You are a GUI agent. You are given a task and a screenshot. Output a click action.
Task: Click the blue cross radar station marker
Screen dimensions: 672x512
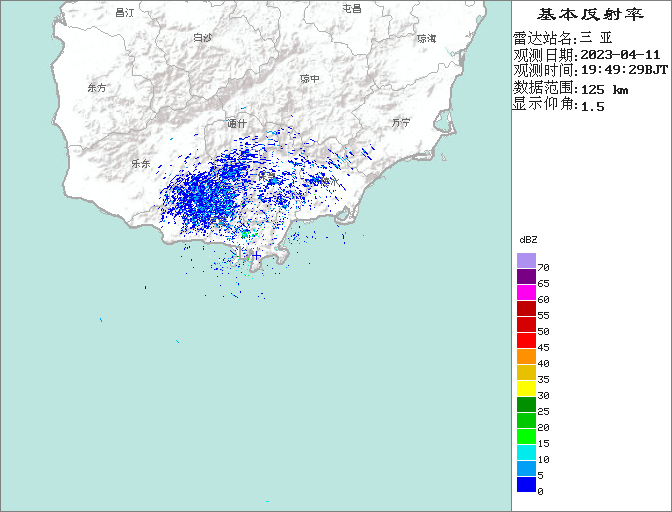[256, 256]
